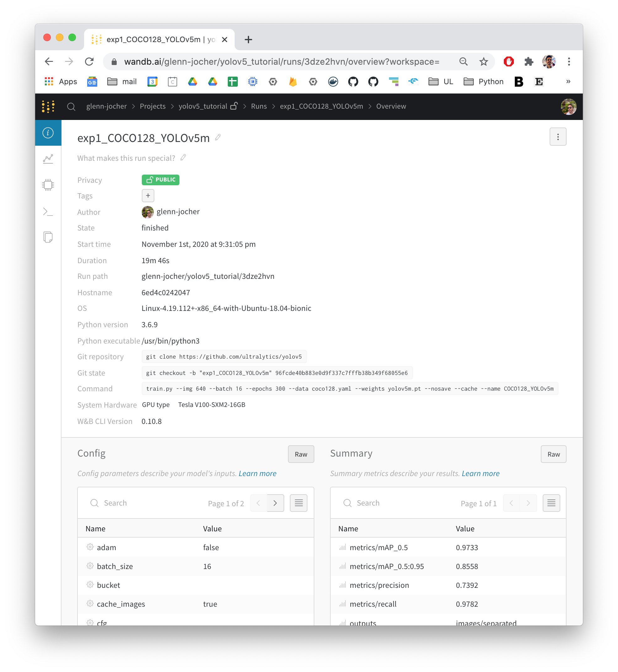Open Config table column options menu

tap(298, 503)
